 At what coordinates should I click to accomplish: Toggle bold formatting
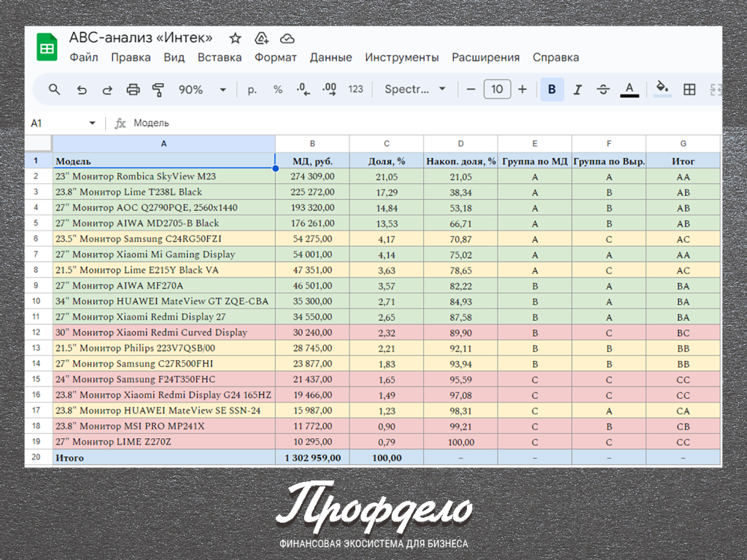pos(551,90)
